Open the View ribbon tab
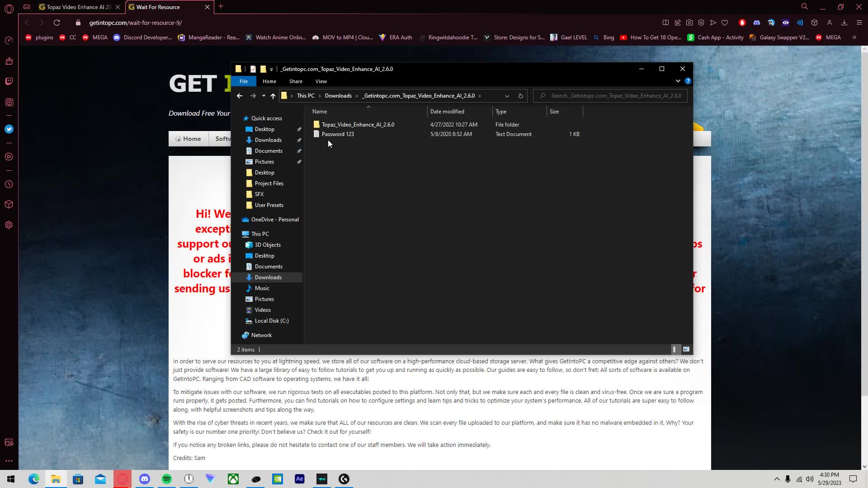This screenshot has height=488, width=868. tap(321, 81)
